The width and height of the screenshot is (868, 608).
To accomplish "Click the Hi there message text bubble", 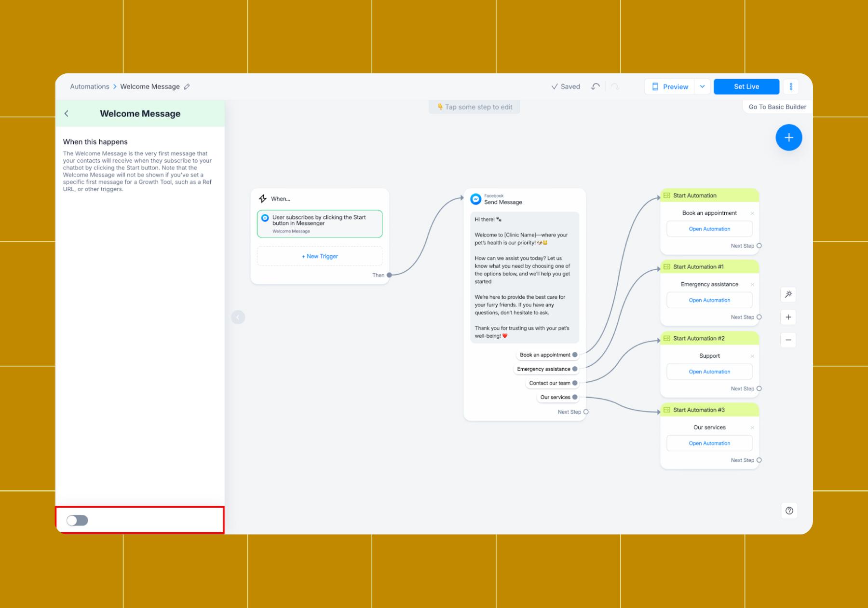I will pos(525,277).
